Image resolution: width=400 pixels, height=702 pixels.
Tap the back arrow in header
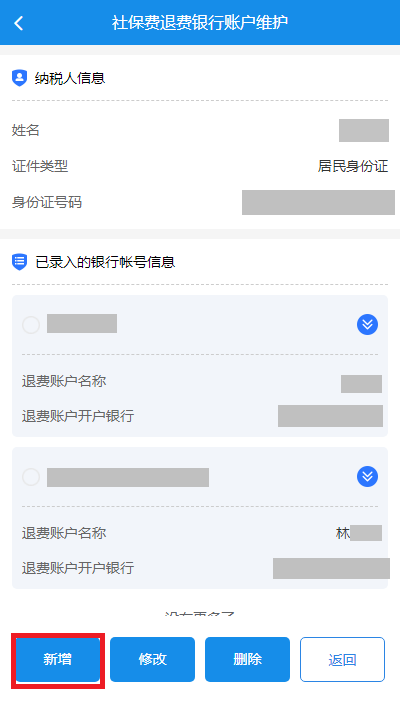pos(19,23)
